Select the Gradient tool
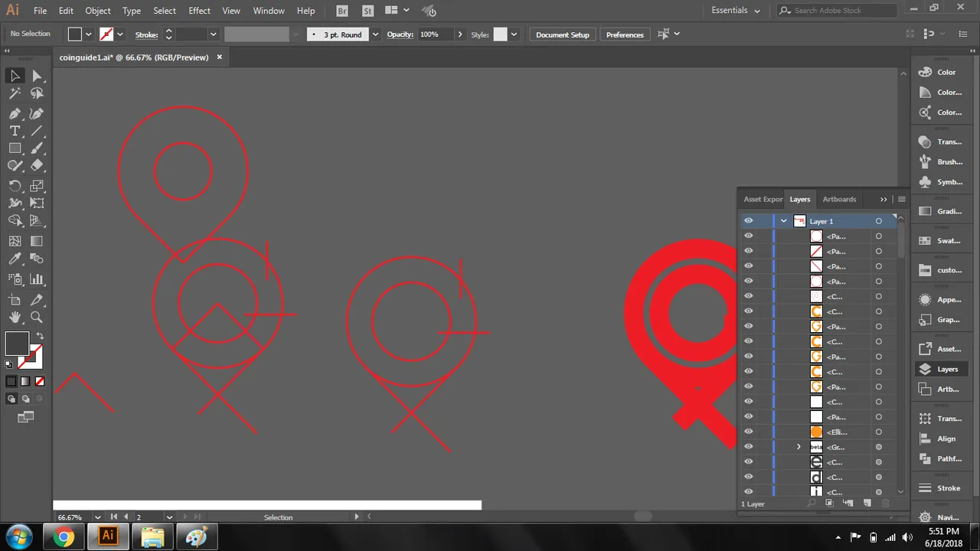980x551 pixels. (x=37, y=241)
